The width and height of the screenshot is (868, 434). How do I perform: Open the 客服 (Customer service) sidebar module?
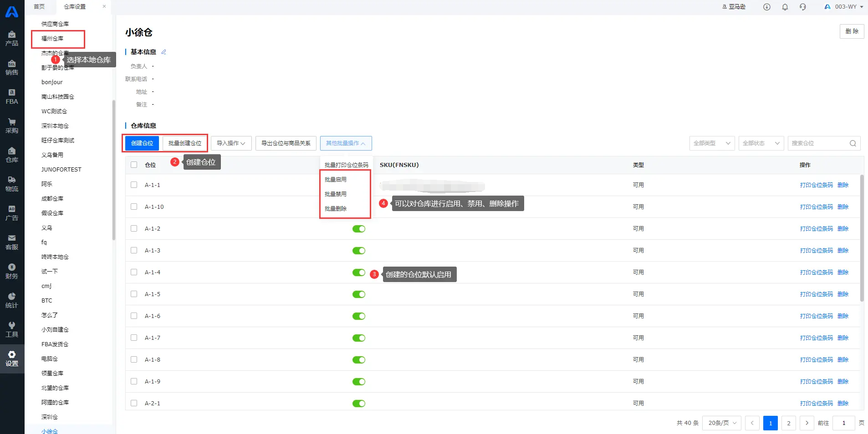pos(12,242)
